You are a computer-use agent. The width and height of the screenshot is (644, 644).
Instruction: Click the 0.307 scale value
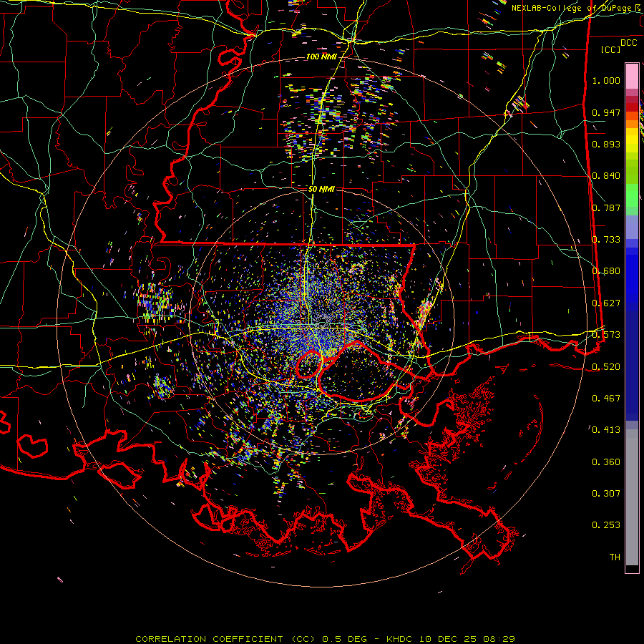point(606,494)
